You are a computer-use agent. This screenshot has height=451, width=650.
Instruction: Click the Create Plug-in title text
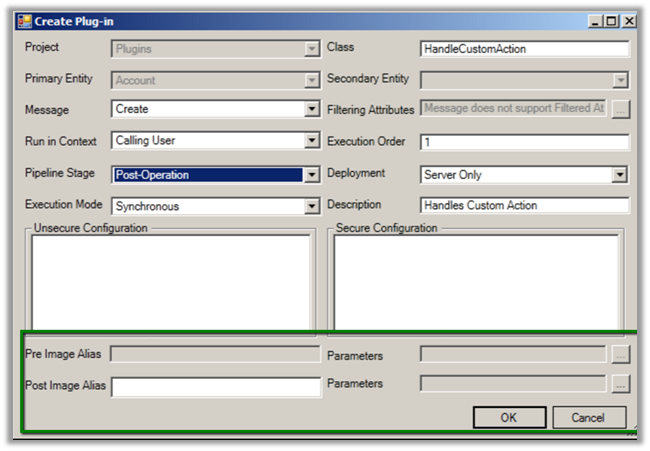tap(74, 22)
